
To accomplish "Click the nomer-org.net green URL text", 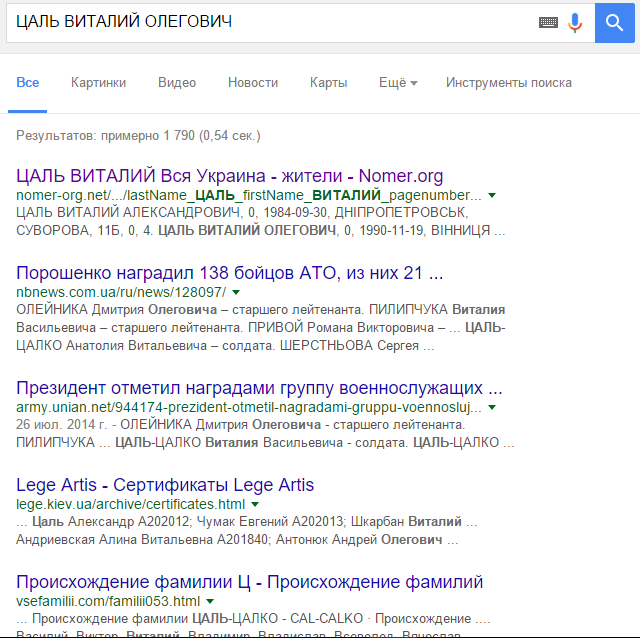I will (249, 196).
